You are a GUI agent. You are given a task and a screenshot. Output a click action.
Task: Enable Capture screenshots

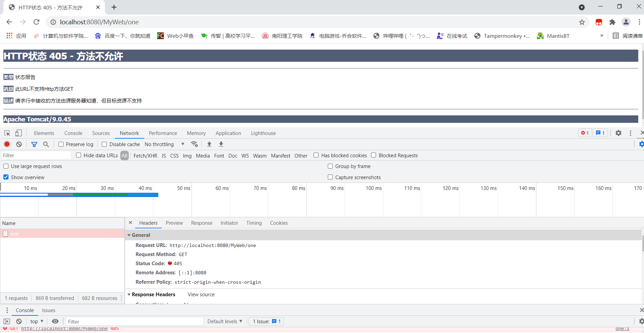330,177
